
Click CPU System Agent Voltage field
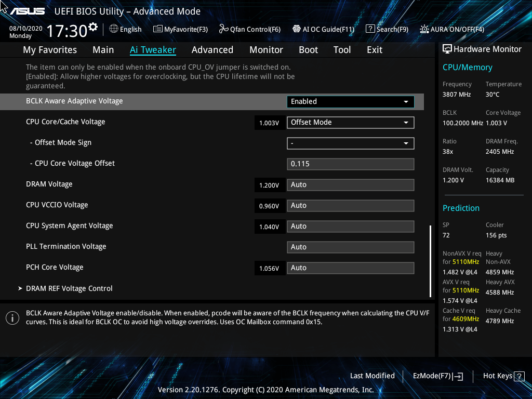(351, 227)
